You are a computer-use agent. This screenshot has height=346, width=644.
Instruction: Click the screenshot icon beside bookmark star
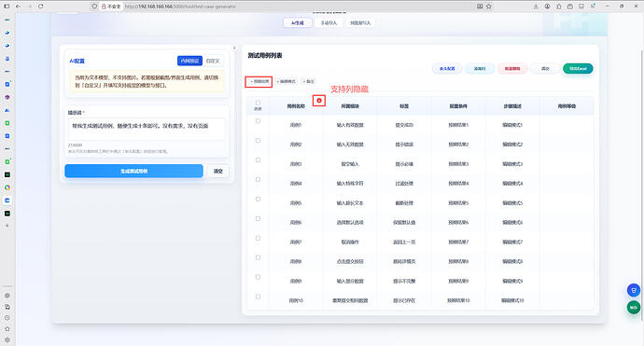480,7
